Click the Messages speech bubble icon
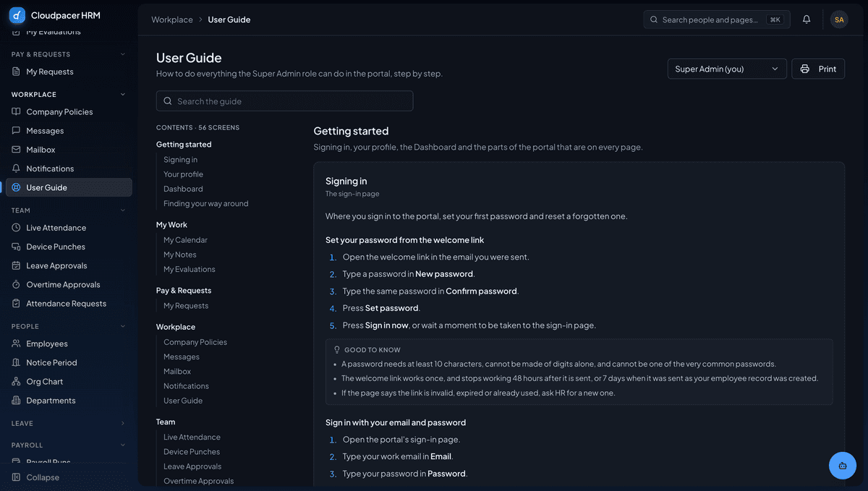The width and height of the screenshot is (868, 491). pos(17,131)
